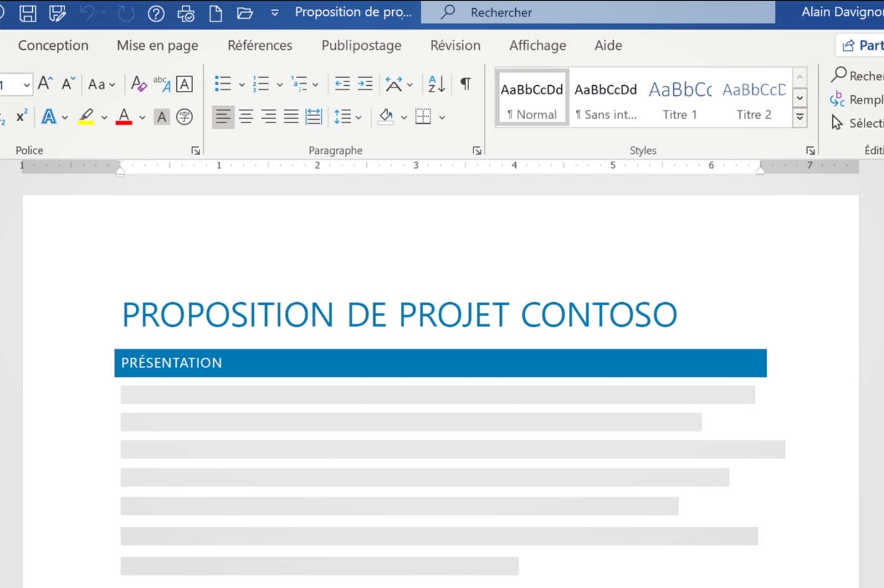This screenshot has height=588, width=884.
Task: Click the Rechercher search field
Action: click(x=597, y=12)
